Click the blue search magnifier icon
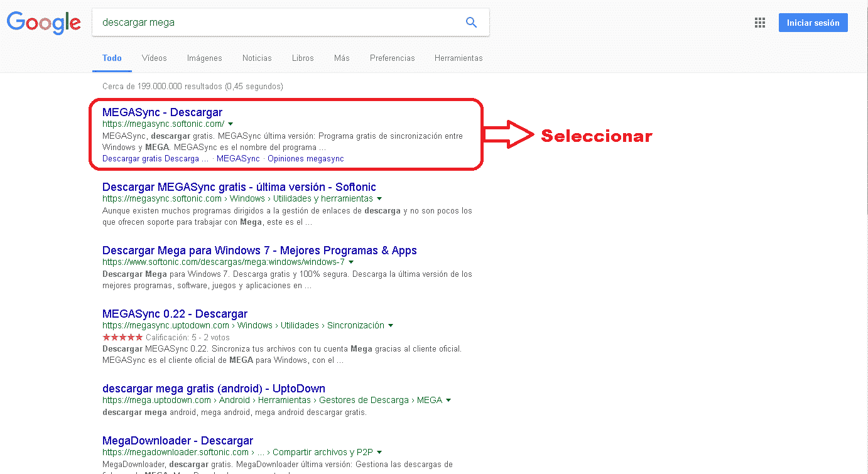 click(471, 23)
